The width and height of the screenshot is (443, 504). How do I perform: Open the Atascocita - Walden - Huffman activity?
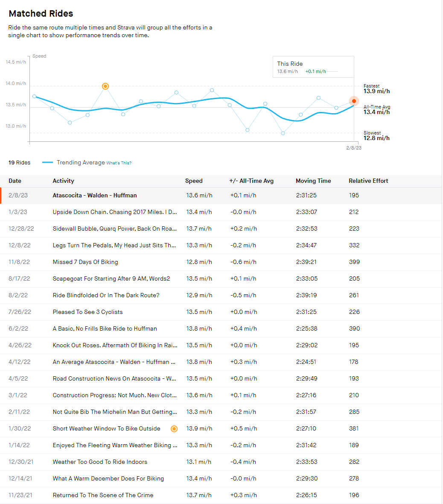tap(95, 195)
